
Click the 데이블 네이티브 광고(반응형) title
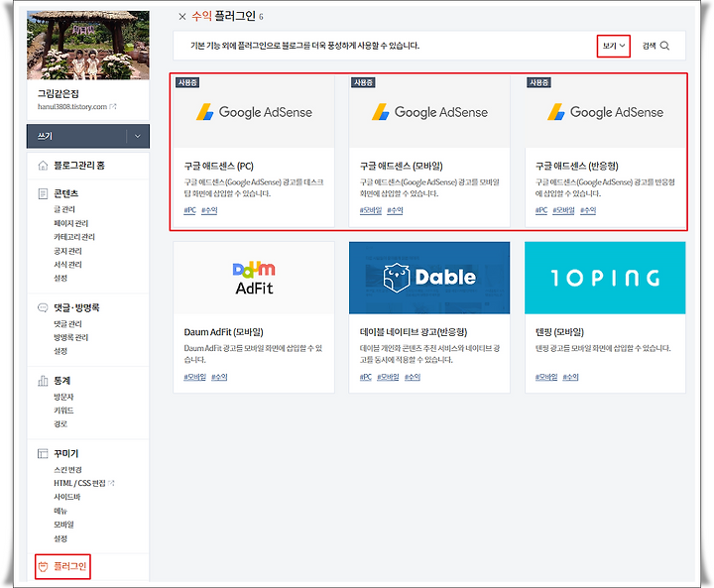pos(414,332)
